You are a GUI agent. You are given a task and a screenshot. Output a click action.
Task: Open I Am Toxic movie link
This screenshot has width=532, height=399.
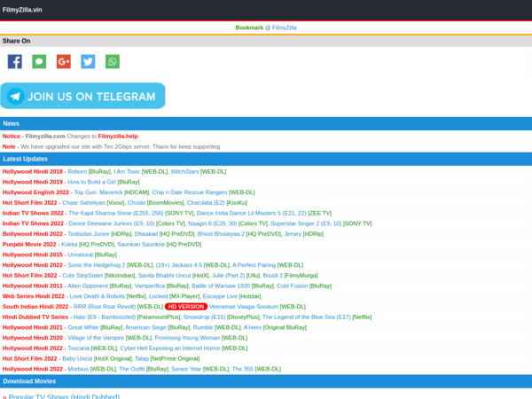[127, 172]
